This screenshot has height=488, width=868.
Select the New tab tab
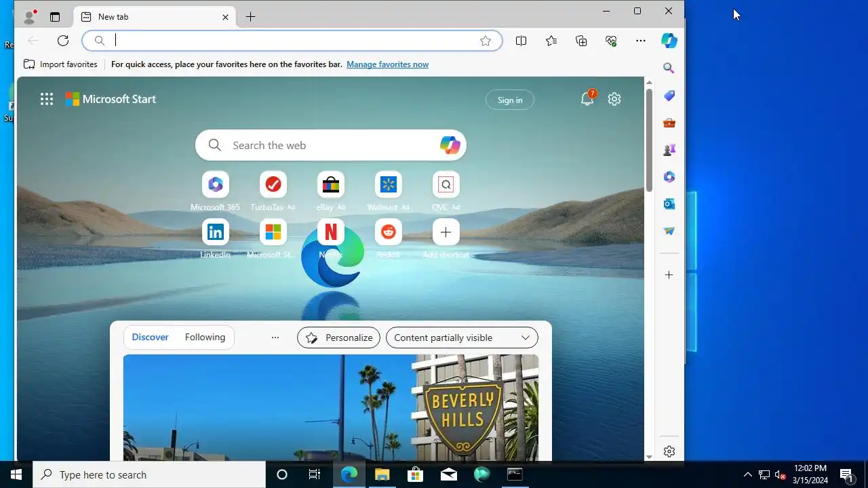[x=153, y=17]
